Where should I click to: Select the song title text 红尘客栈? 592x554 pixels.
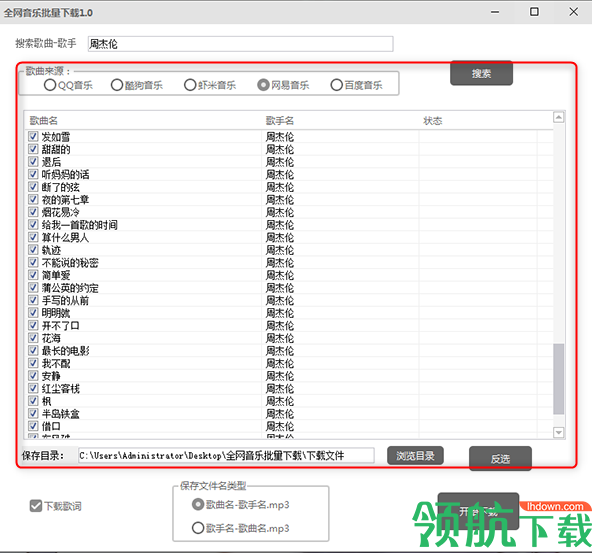[x=60, y=389]
